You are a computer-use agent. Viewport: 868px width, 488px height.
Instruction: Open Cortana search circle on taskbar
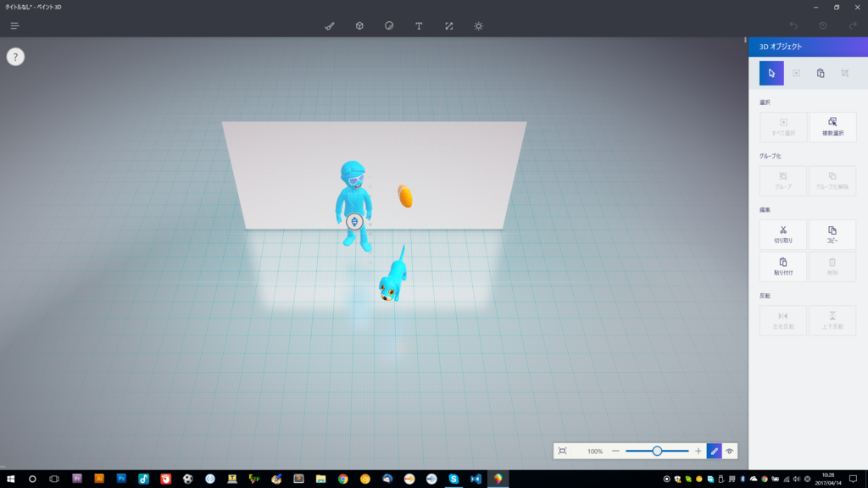click(32, 479)
